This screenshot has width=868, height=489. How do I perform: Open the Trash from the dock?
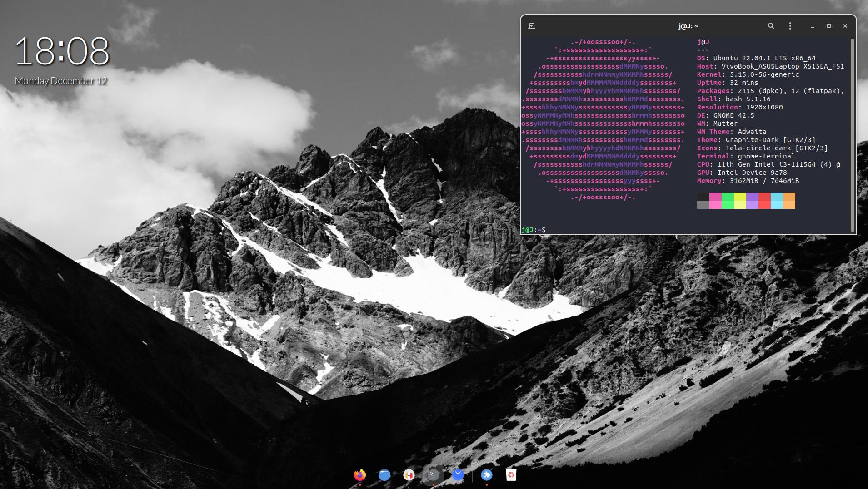(x=511, y=475)
